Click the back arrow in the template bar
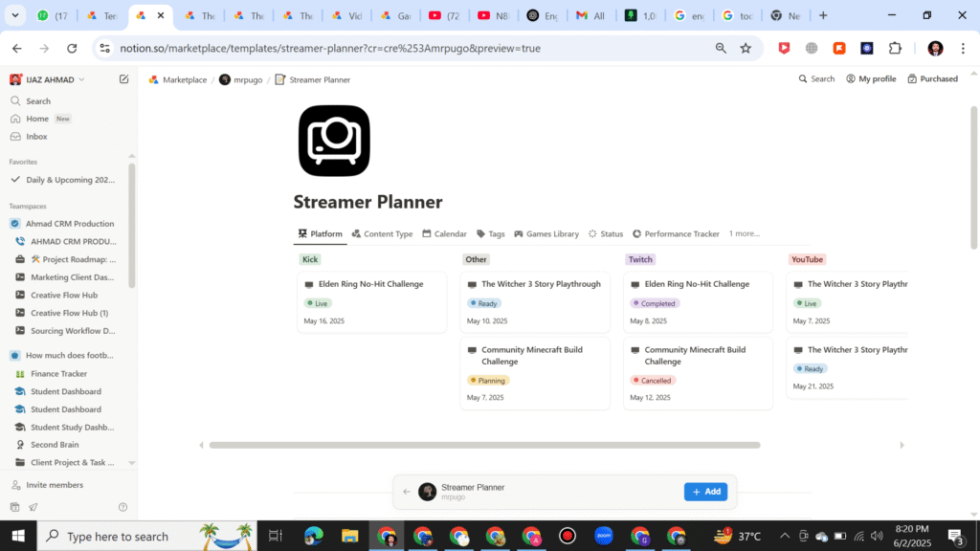 (x=407, y=492)
